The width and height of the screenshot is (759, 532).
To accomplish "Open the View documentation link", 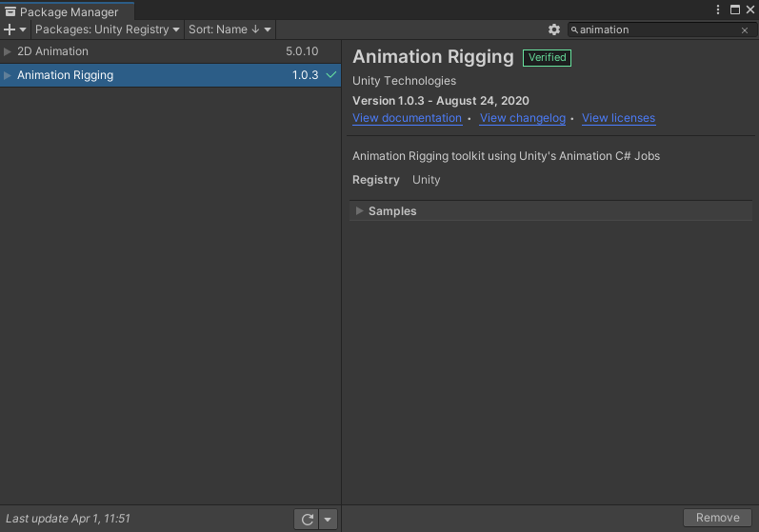I will coord(407,118).
